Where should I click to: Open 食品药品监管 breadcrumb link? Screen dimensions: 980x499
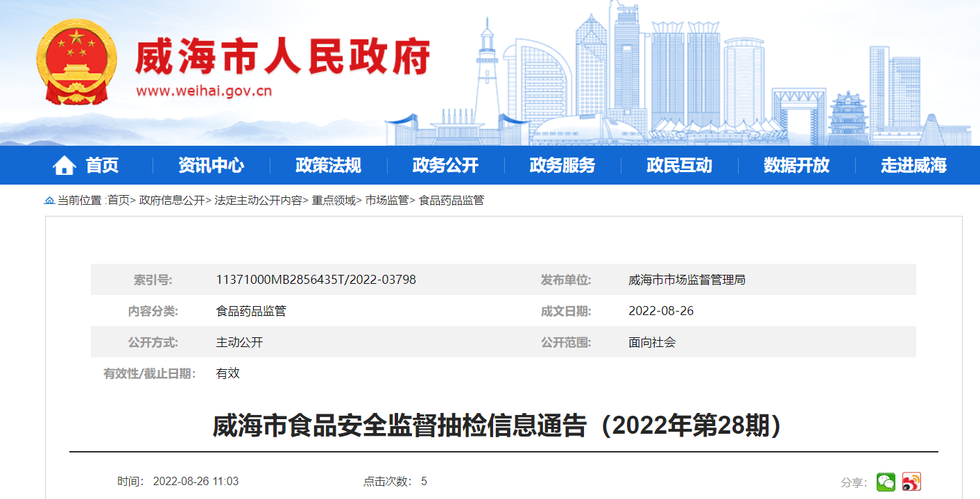452,201
